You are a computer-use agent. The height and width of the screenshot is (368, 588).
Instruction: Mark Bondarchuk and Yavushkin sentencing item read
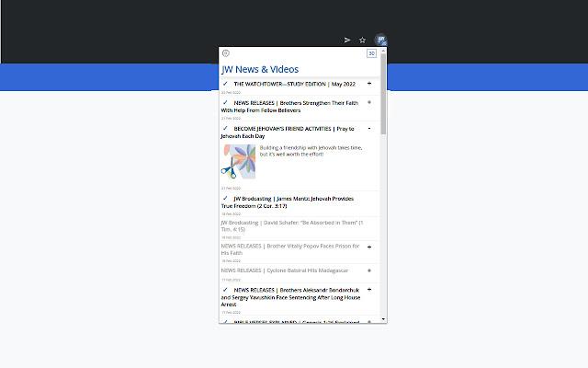[225, 290]
